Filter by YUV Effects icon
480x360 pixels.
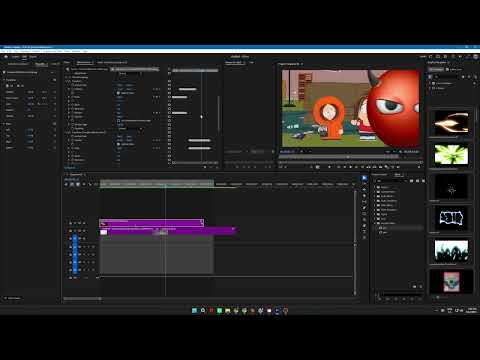click(x=423, y=181)
